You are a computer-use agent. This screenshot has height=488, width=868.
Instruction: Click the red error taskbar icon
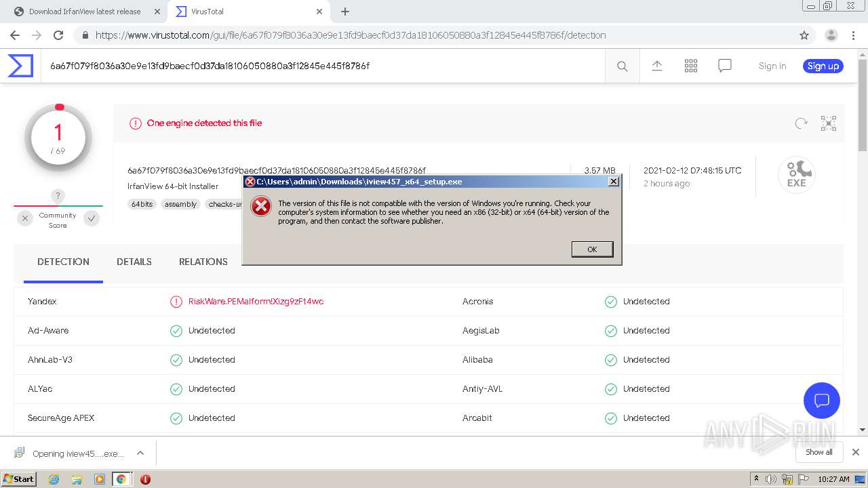145,479
